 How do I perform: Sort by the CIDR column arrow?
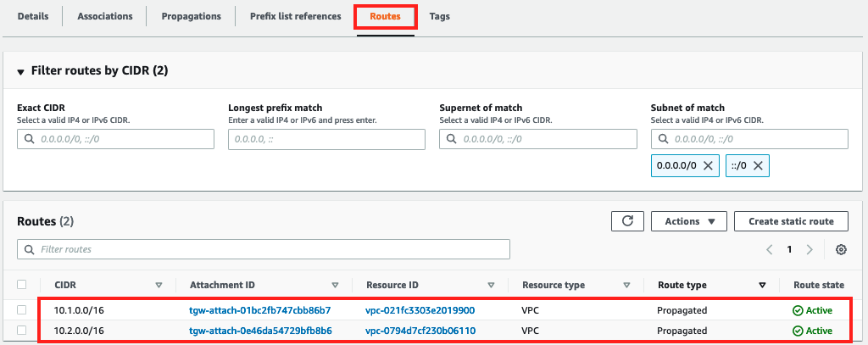159,286
